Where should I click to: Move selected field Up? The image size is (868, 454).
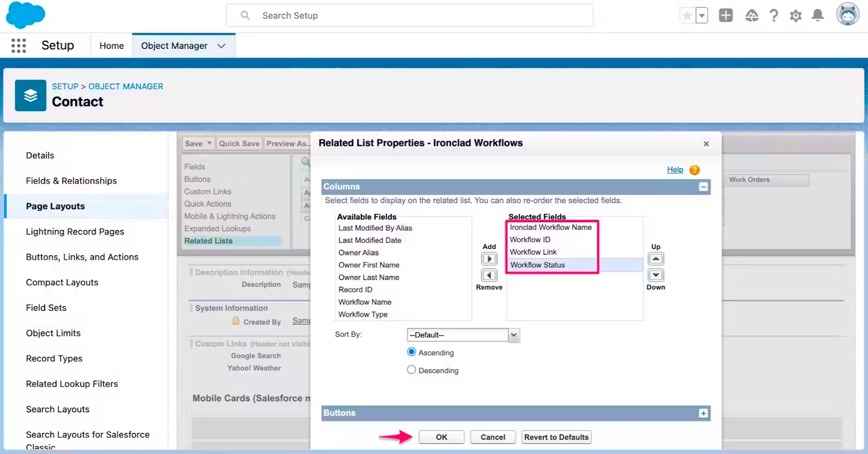coord(656,259)
